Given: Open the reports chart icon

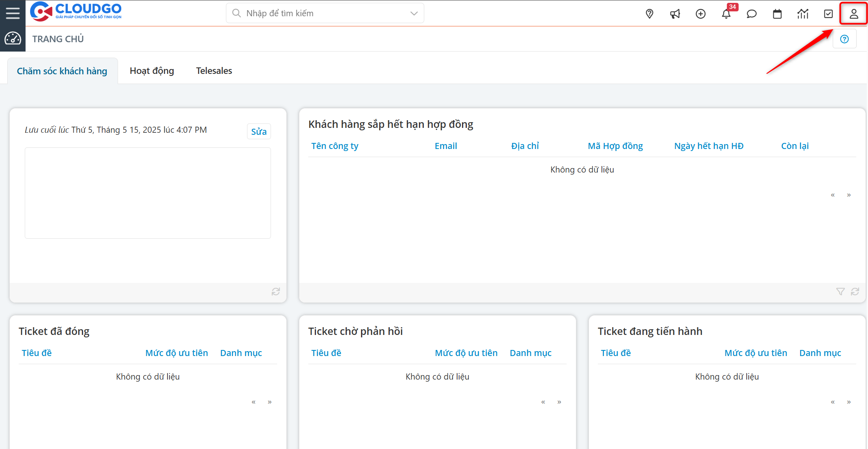Looking at the screenshot, I should coord(803,14).
